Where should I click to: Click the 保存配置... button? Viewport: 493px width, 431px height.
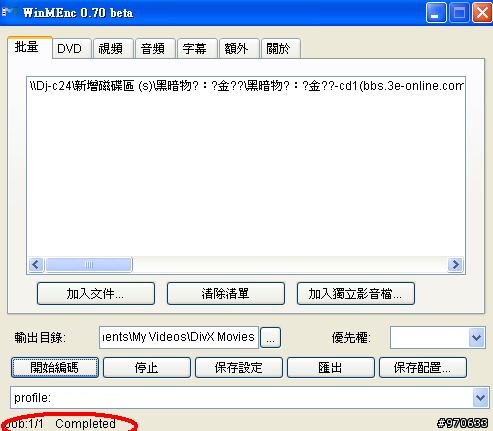click(x=423, y=368)
